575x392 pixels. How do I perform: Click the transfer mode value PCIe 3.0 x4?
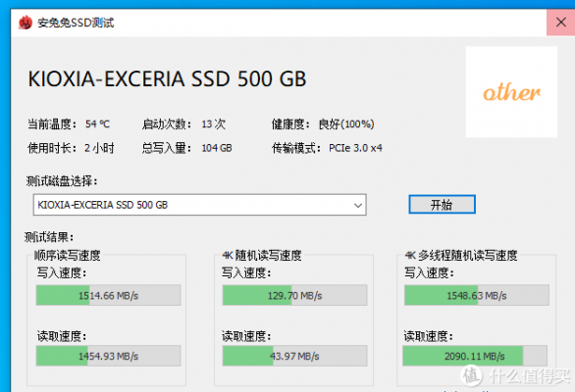point(355,148)
